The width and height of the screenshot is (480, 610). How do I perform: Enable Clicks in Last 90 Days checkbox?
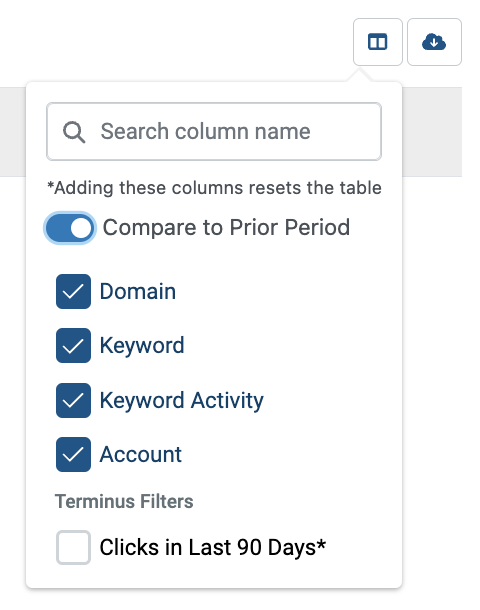click(73, 547)
